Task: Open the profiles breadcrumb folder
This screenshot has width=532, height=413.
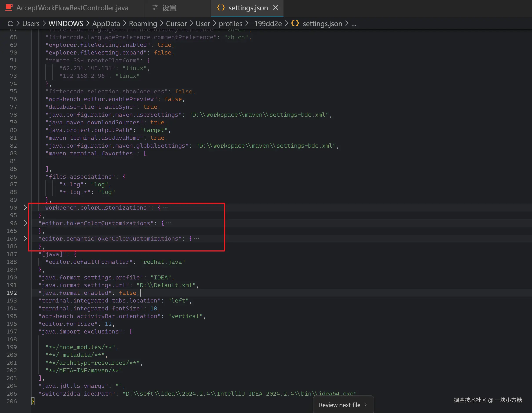Action: pyautogui.click(x=231, y=24)
